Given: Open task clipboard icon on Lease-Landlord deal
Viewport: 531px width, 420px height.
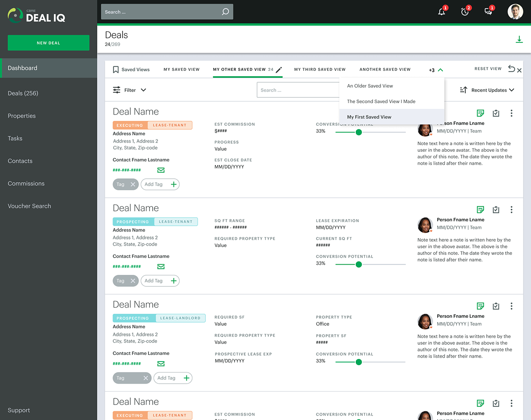Looking at the screenshot, I should click(x=496, y=306).
